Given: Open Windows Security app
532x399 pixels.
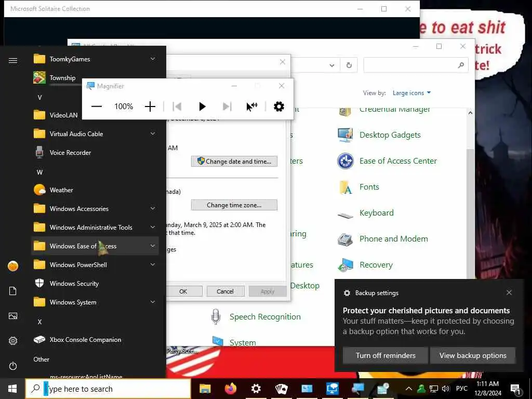Looking at the screenshot, I should [95, 283].
